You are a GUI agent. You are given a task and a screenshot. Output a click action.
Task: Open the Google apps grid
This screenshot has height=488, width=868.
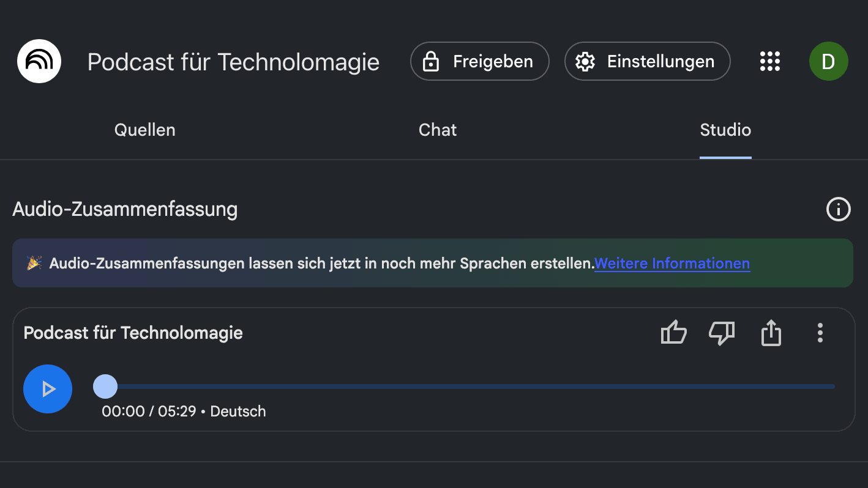(770, 61)
